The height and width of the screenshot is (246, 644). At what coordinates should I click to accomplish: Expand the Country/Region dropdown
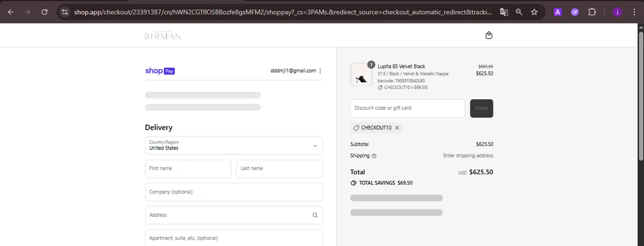click(x=234, y=146)
